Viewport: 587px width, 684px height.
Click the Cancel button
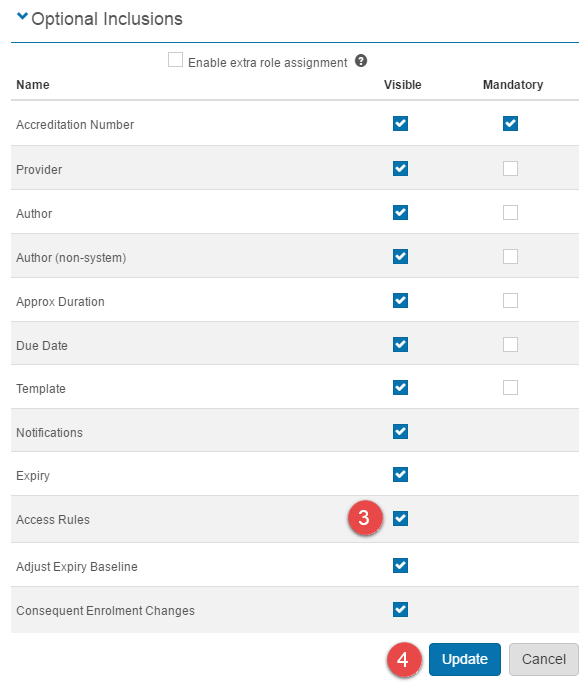[x=544, y=659]
